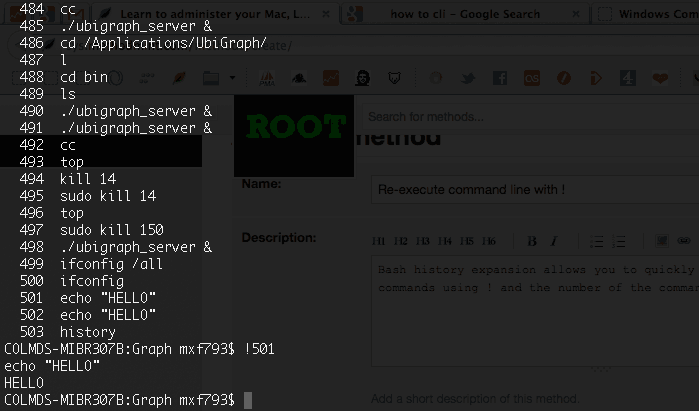Select terminal line '495 sudo kill 14'
Viewport: 699px width, 411px height.
pyautogui.click(x=88, y=196)
